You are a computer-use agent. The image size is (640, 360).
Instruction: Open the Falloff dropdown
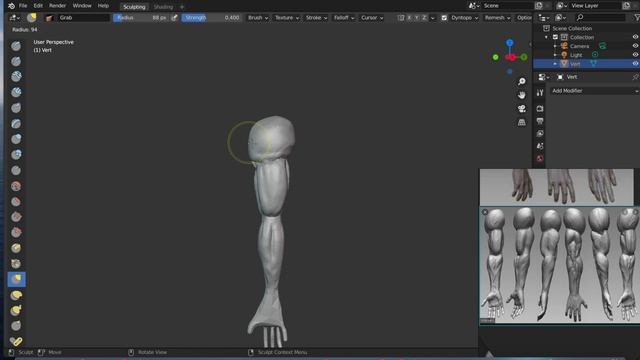pos(344,18)
